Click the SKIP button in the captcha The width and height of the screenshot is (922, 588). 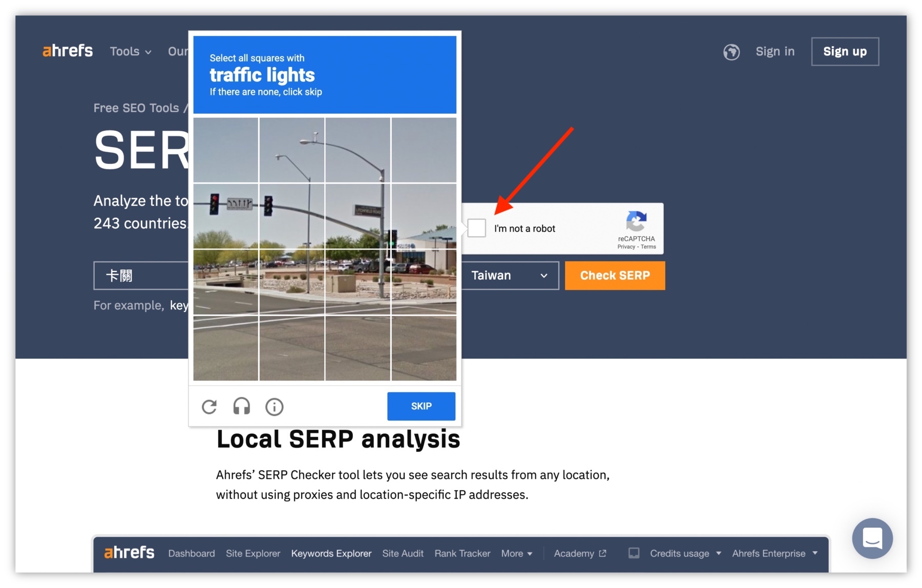421,406
